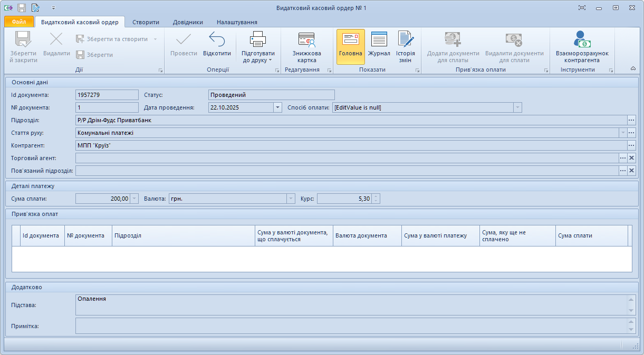Open the Стаття руху dropdown arrow
Screen dimensions: 644x355
click(623, 133)
